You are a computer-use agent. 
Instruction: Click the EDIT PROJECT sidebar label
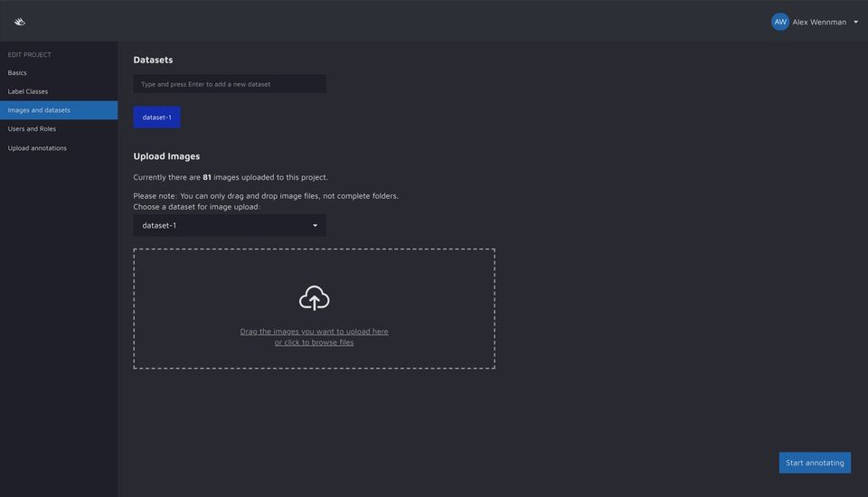tap(29, 55)
